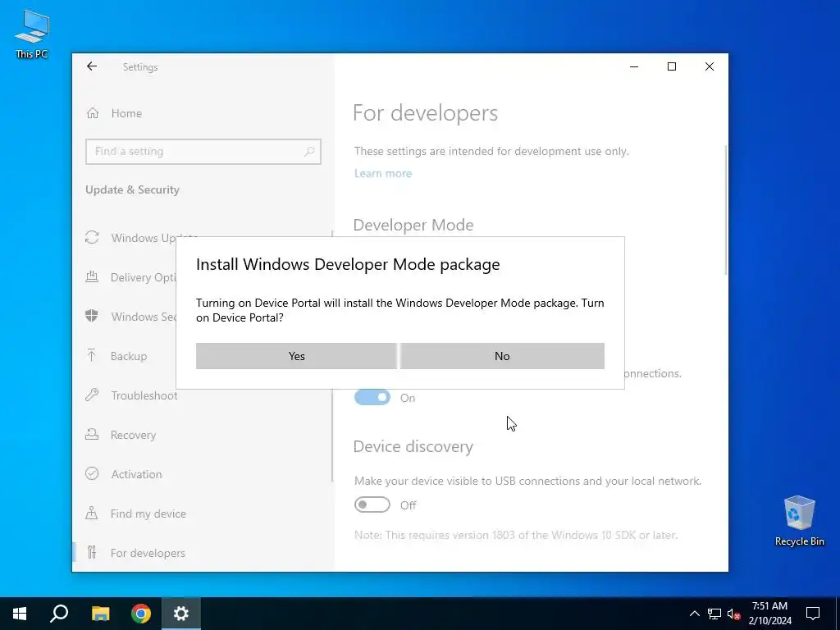Screen dimensions: 840x630
Task: Click the Troubleshoot wrench icon
Action: click(92, 395)
